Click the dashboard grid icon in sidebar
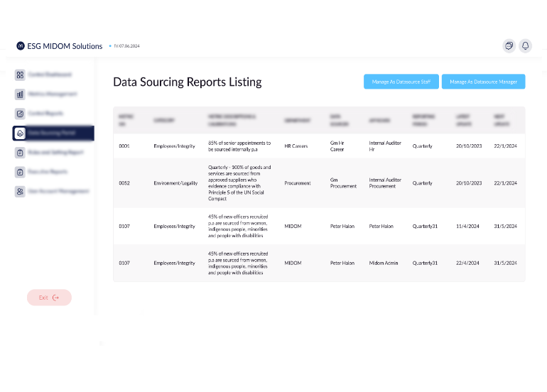547x392 pixels. pos(21,75)
